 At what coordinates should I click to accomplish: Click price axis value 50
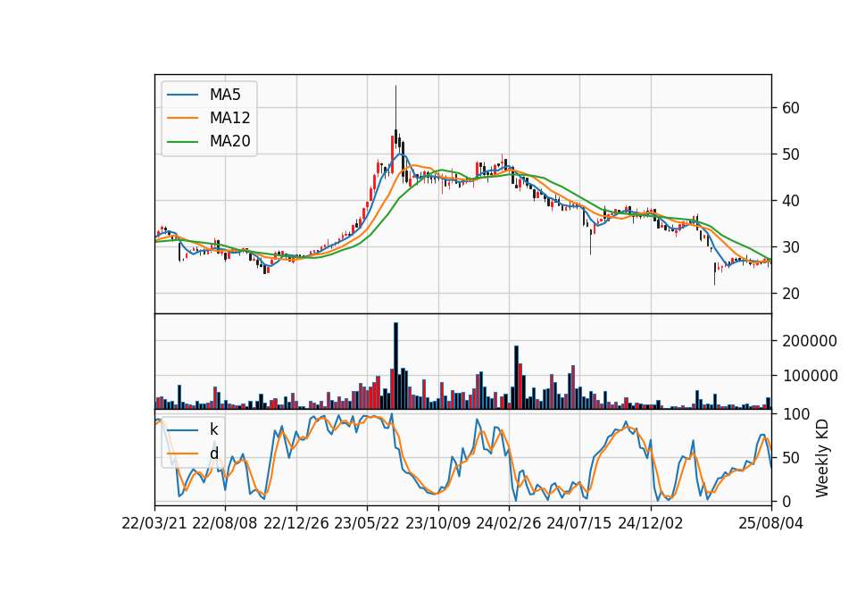tap(790, 154)
